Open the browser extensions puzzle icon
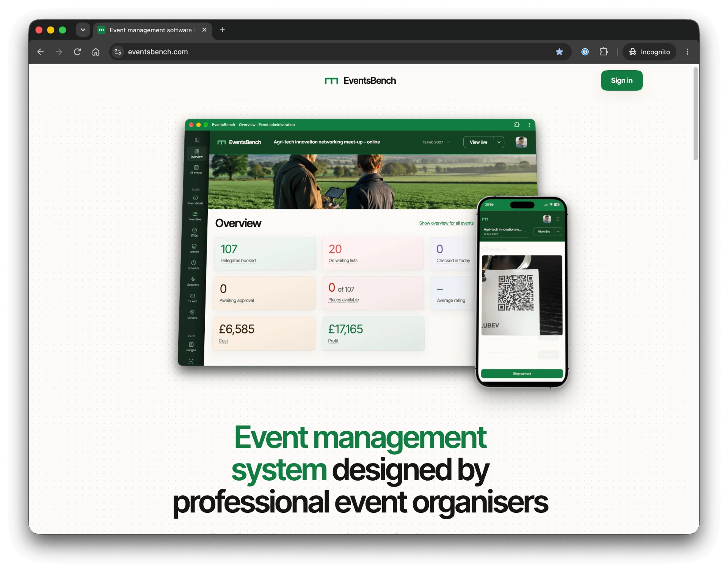The height and width of the screenshot is (572, 728). [x=604, y=52]
